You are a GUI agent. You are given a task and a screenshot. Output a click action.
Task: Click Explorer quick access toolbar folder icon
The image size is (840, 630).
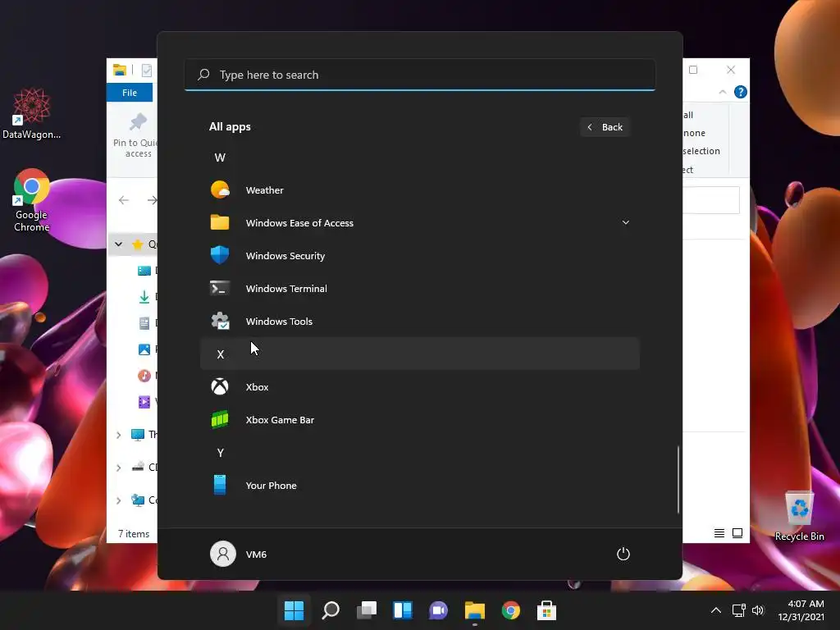(120, 70)
